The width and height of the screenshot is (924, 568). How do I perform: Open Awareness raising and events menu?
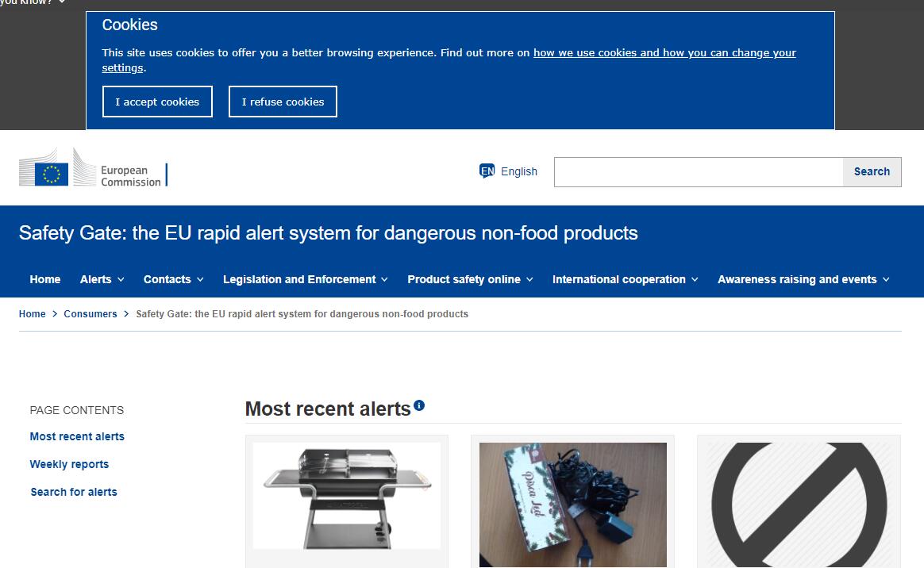[x=803, y=279]
